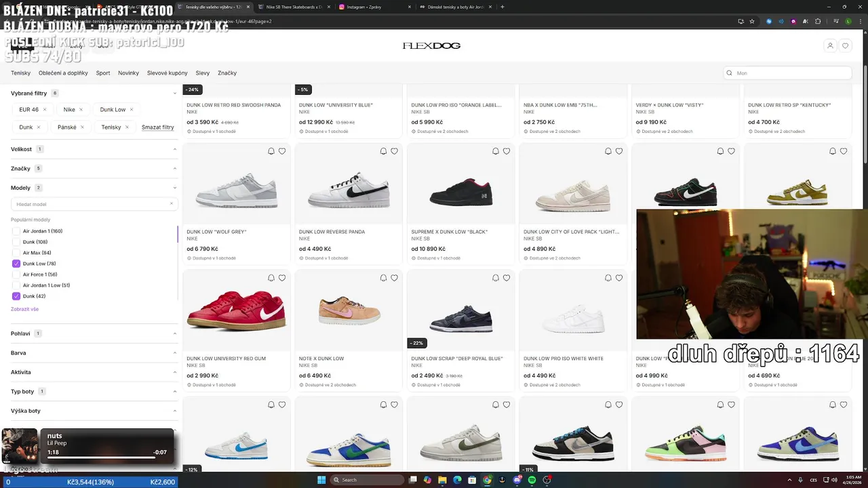The width and height of the screenshot is (868, 488).
Task: Check the Air Jordan 1 Low (51) model
Action: [16, 285]
